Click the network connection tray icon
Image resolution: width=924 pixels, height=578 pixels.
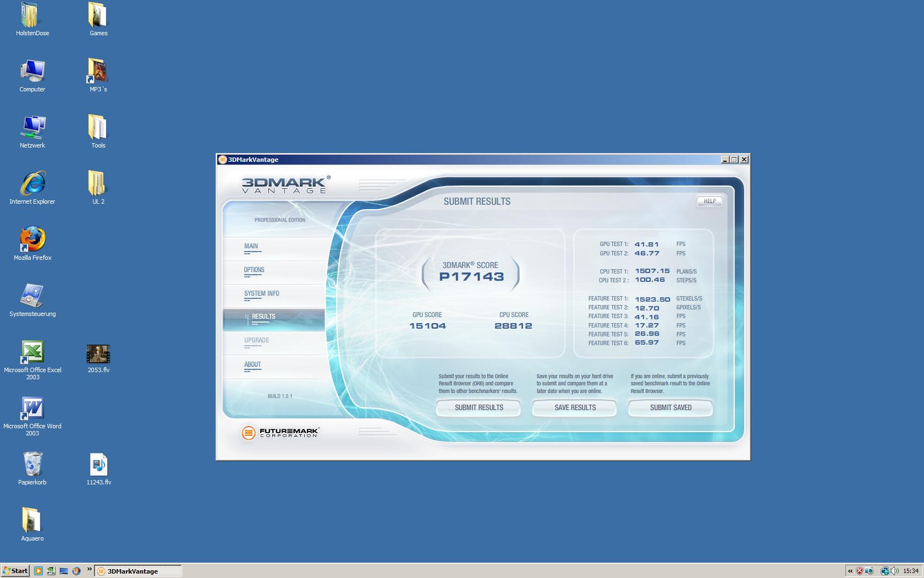885,571
